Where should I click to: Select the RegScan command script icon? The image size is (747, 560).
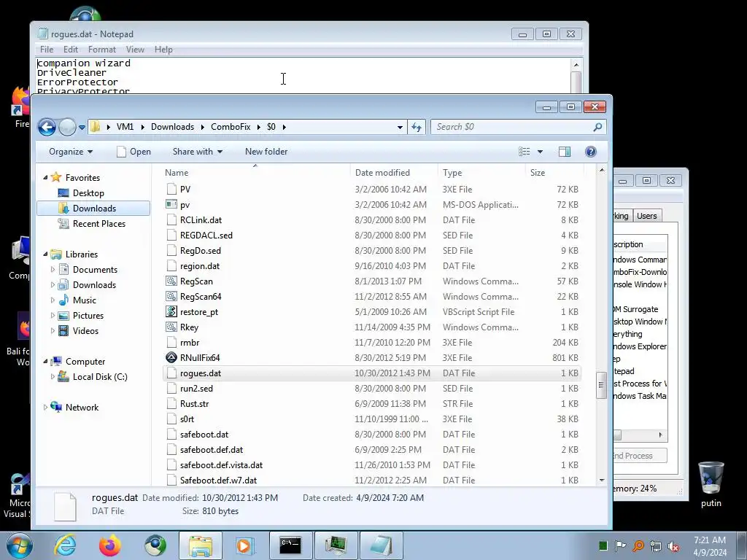(x=171, y=281)
